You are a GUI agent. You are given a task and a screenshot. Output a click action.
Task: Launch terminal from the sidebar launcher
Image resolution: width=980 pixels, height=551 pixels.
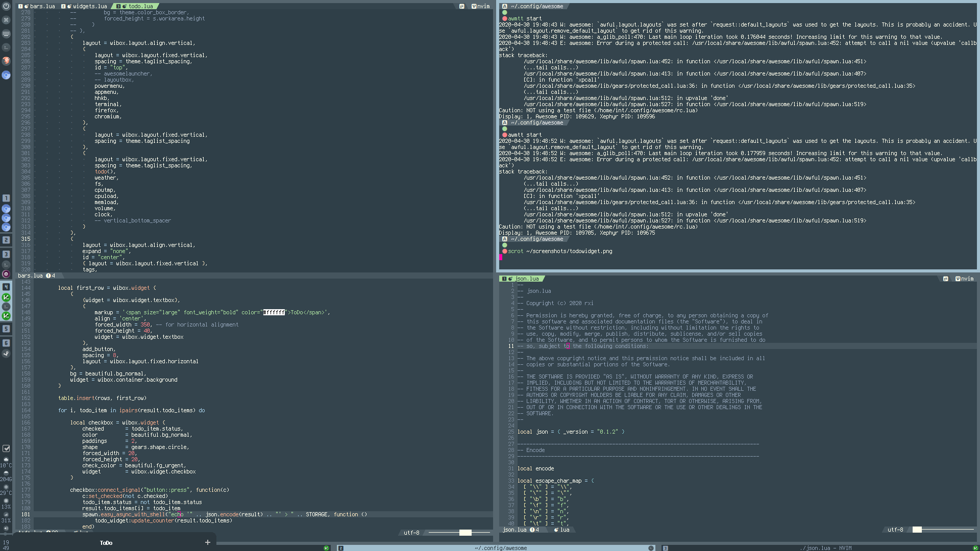[6, 47]
